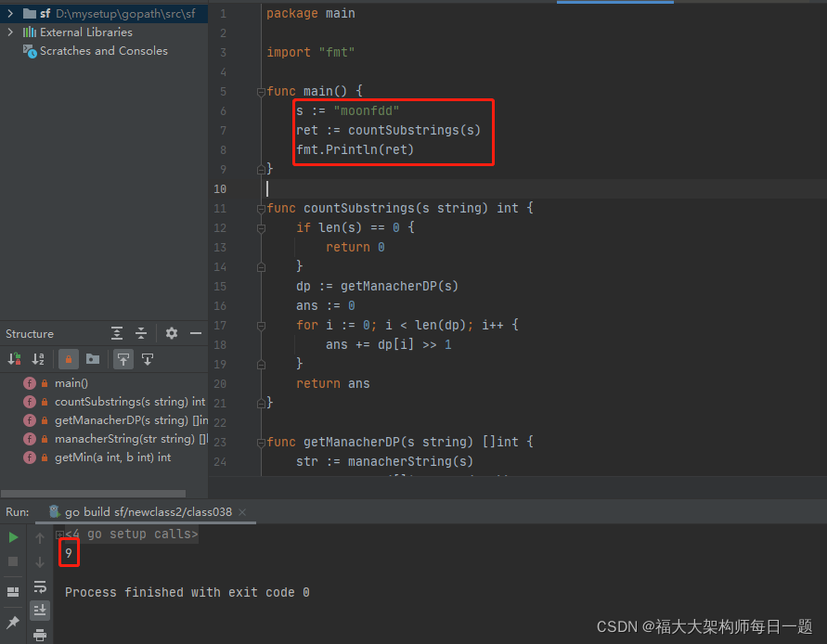Rerun the program with green play
827x644 pixels.
(x=13, y=537)
